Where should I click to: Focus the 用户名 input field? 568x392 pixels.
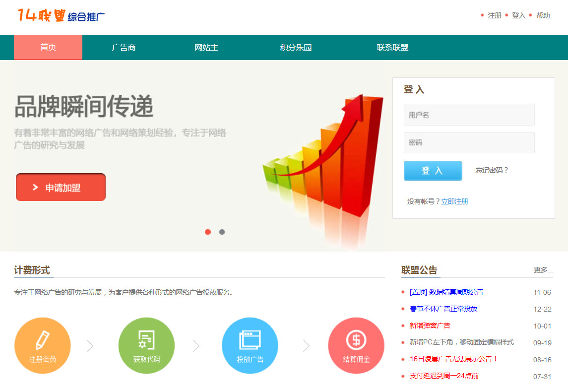[x=469, y=115]
